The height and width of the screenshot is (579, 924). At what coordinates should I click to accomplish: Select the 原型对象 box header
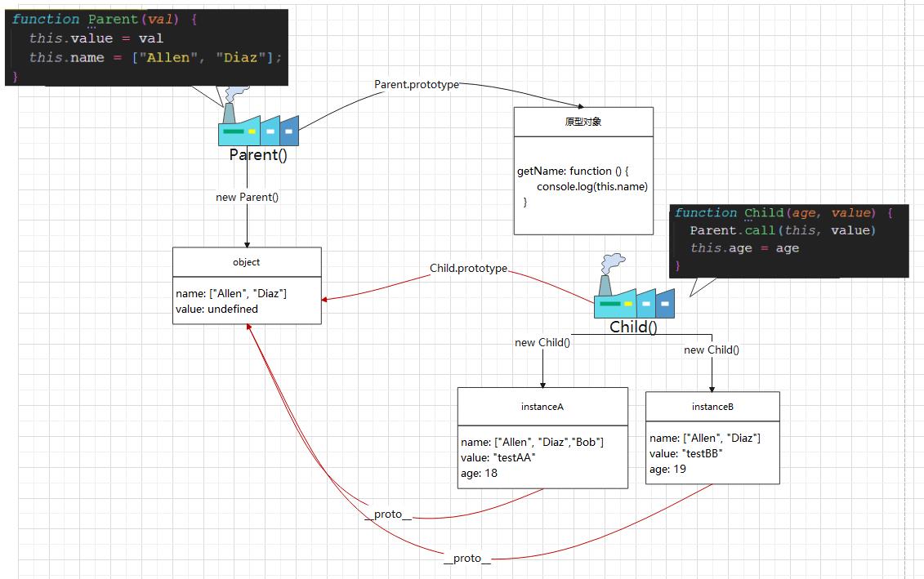pyautogui.click(x=583, y=122)
